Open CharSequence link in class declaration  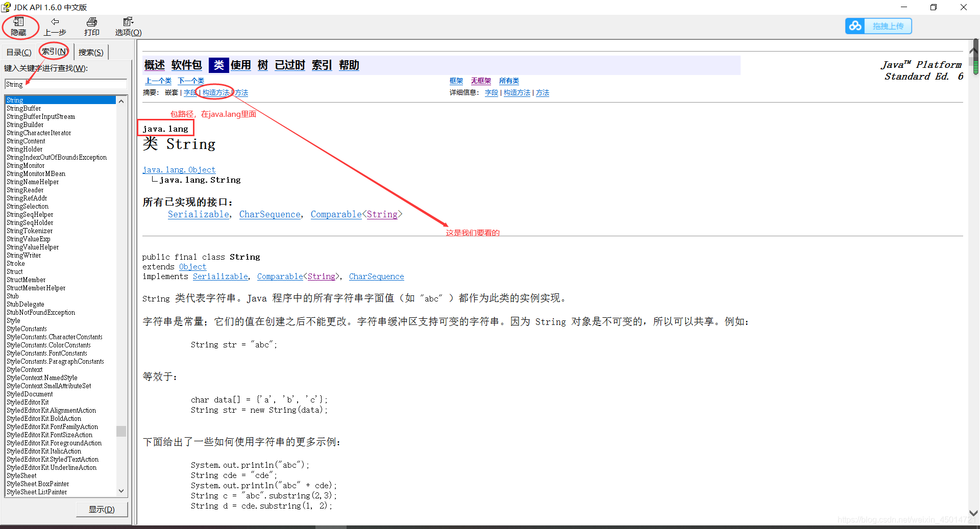coord(377,276)
